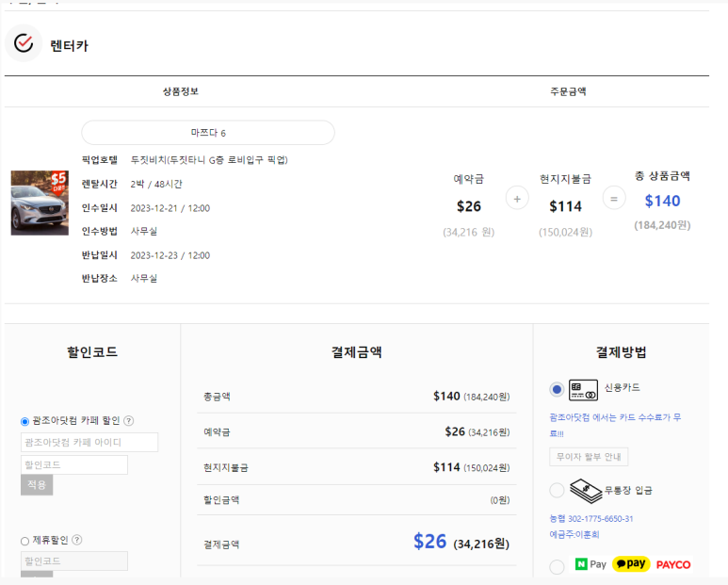Click the 할인코드 section heading

[92, 352]
